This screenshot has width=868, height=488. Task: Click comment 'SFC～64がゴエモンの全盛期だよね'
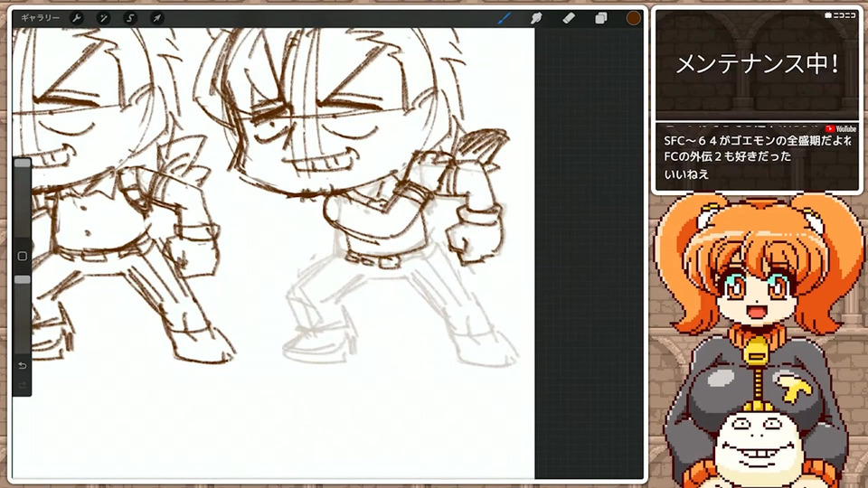click(757, 141)
